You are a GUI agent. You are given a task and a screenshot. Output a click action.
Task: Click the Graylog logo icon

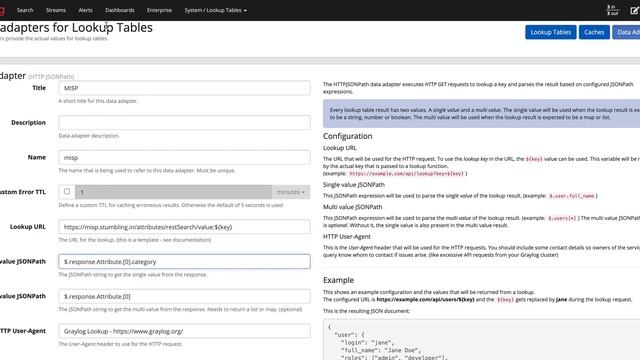click(x=2, y=10)
